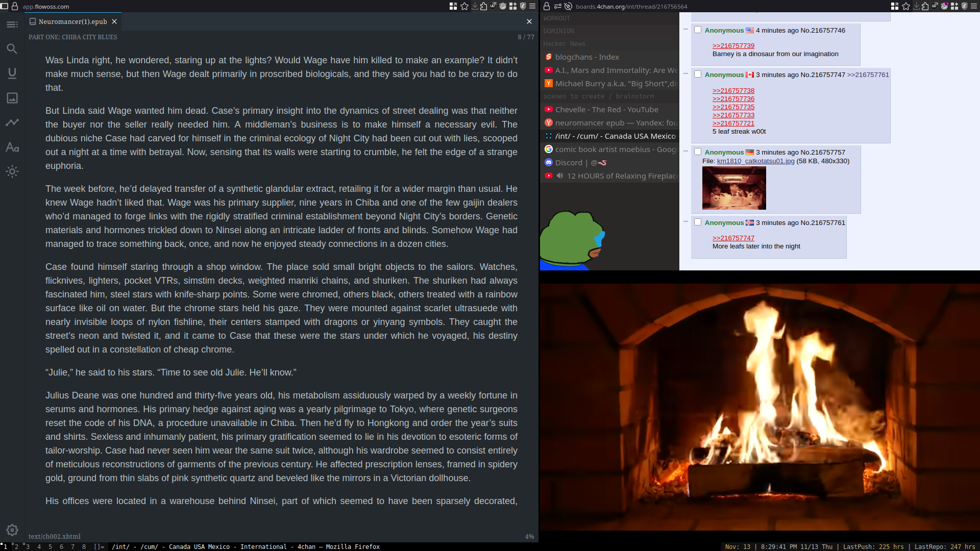980x551 pixels.
Task: Select the checkbox for post No.216757761
Action: point(698,222)
